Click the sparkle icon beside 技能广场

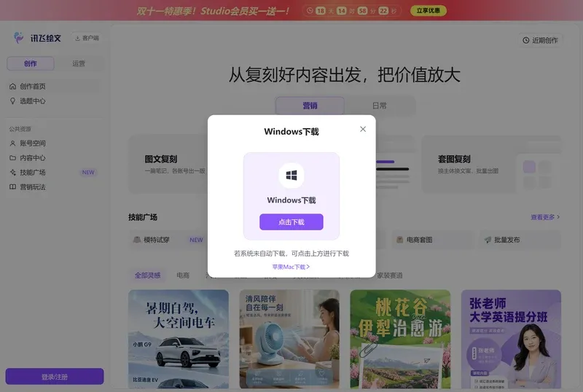12,172
